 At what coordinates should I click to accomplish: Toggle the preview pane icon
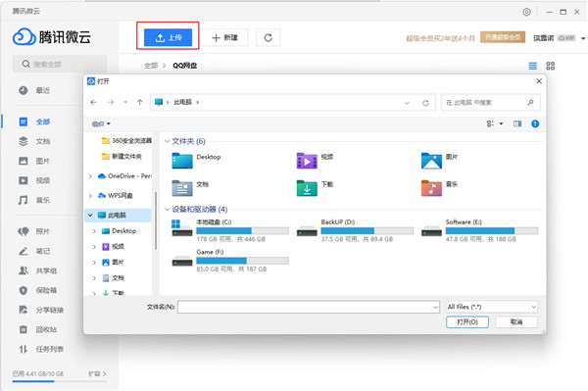pyautogui.click(x=517, y=123)
